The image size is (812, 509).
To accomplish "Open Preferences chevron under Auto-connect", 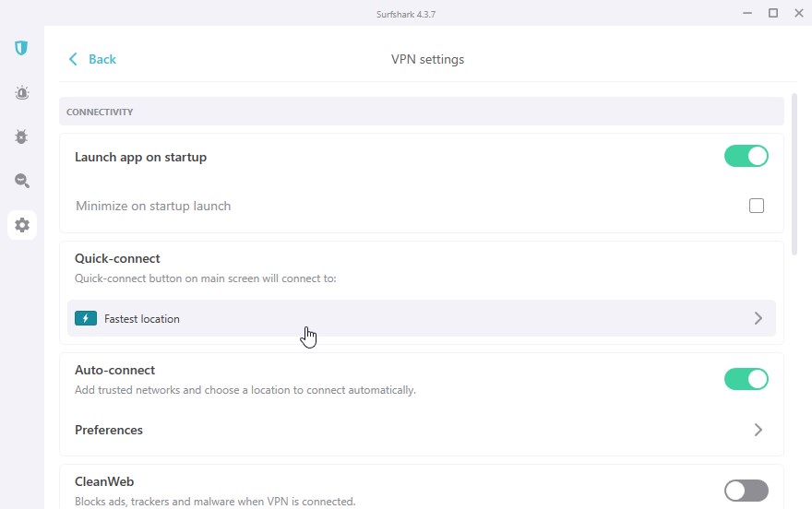I will tap(758, 430).
